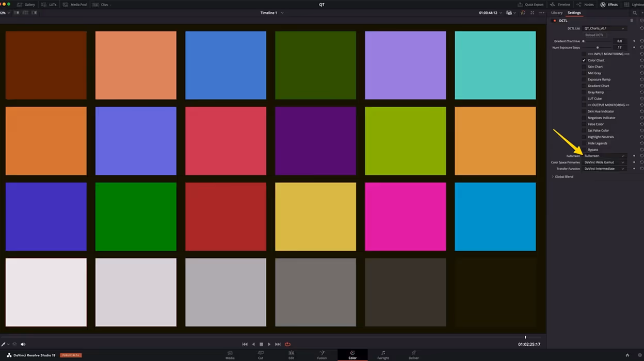Open Color Space Primaries dropdown
Screen dimensions: 644x361
604,162
